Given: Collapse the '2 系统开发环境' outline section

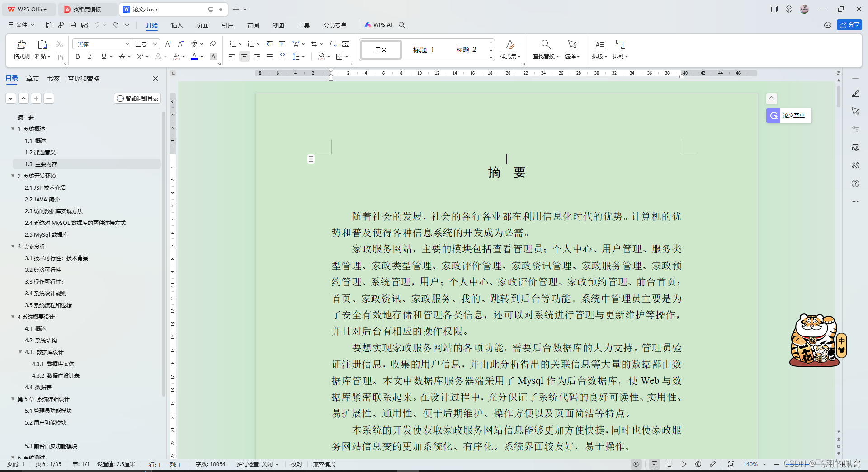Looking at the screenshot, I should tap(13, 176).
